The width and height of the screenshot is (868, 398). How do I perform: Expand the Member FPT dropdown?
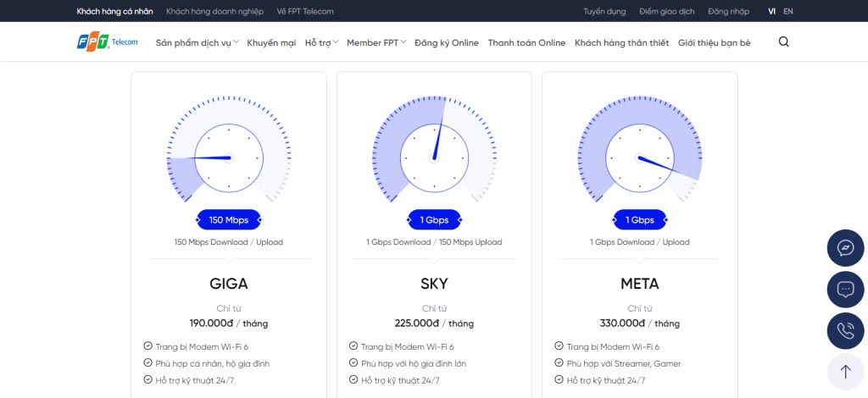(x=376, y=42)
